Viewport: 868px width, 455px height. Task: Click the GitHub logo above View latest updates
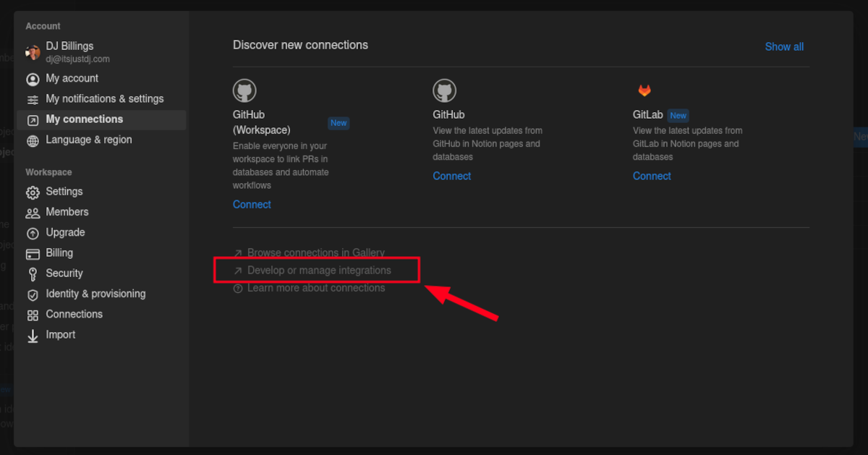(x=445, y=90)
